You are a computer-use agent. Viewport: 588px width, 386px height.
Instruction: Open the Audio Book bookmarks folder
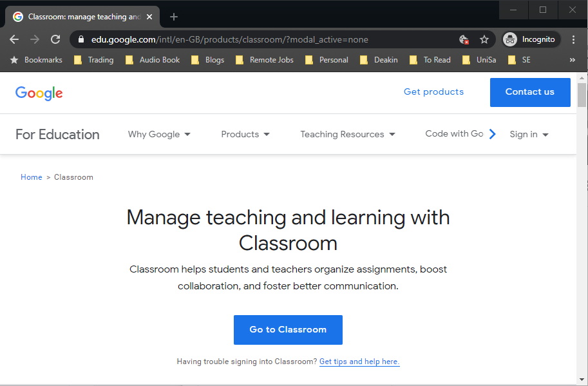coord(153,60)
